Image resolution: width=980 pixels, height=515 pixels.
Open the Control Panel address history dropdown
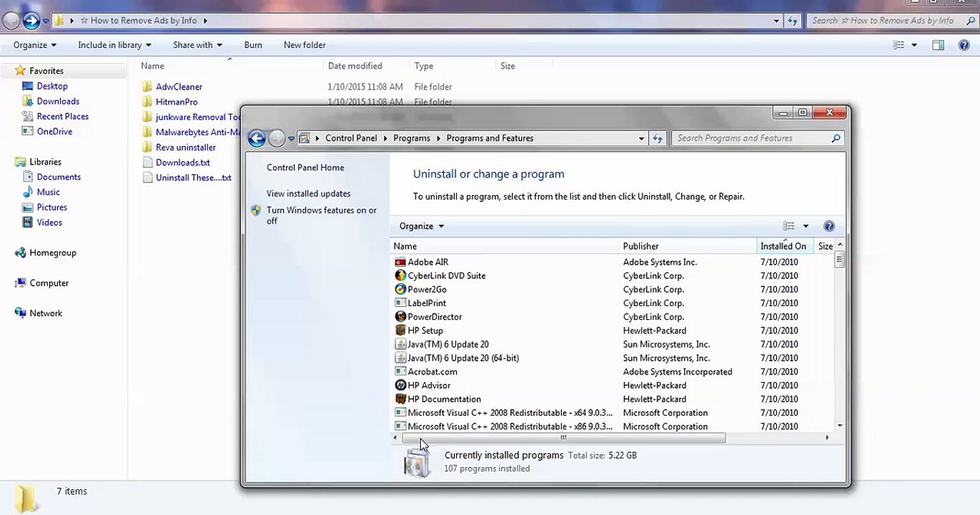(x=641, y=138)
